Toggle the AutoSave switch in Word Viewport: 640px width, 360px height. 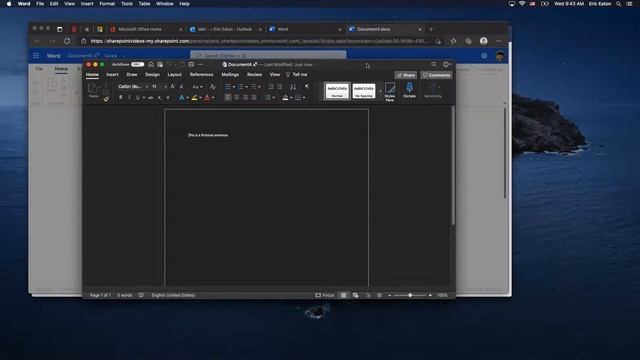(x=138, y=64)
